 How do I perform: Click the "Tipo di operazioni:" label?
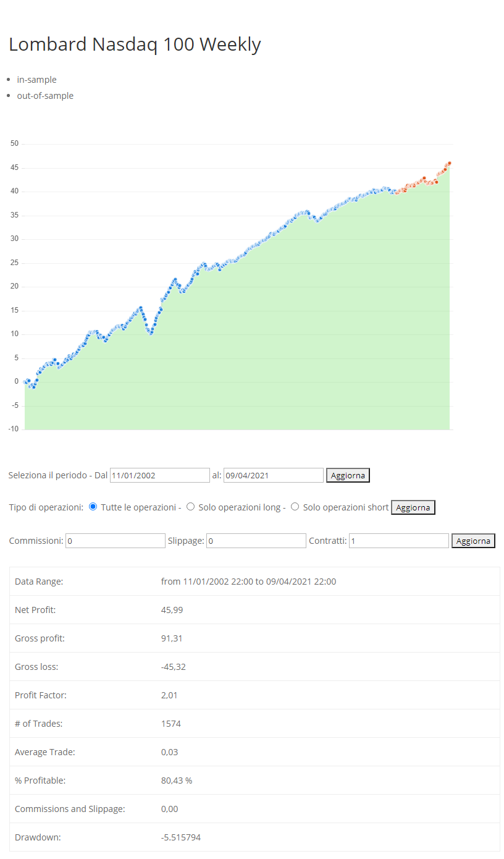pos(46,507)
